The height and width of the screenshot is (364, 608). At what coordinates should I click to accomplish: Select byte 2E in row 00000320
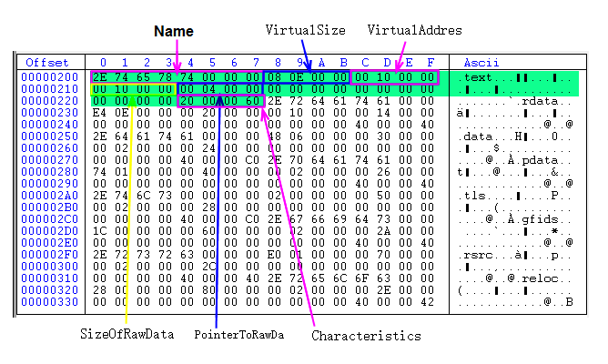383,290
